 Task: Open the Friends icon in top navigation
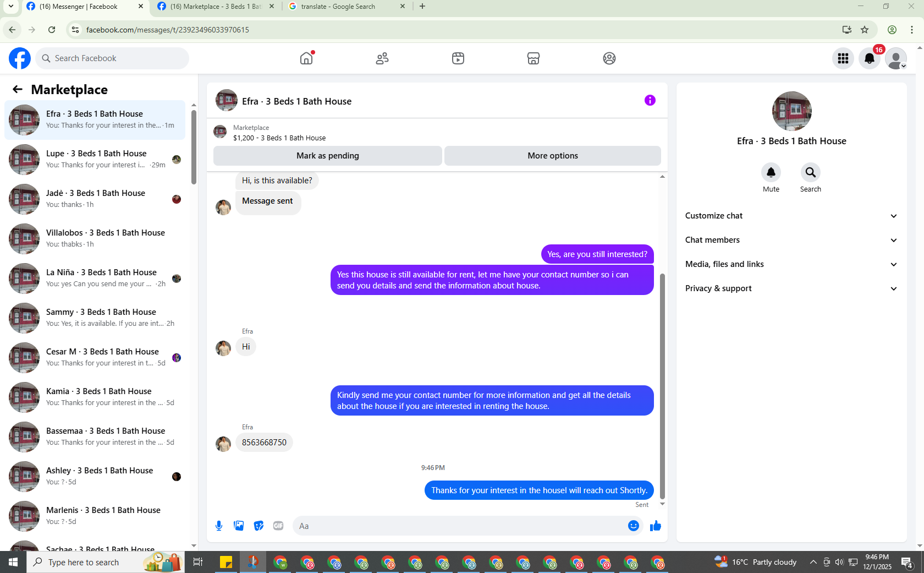[x=382, y=58]
